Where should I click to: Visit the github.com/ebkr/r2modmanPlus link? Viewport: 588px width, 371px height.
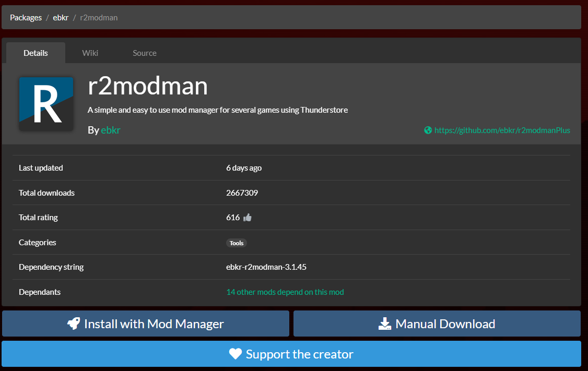point(502,130)
